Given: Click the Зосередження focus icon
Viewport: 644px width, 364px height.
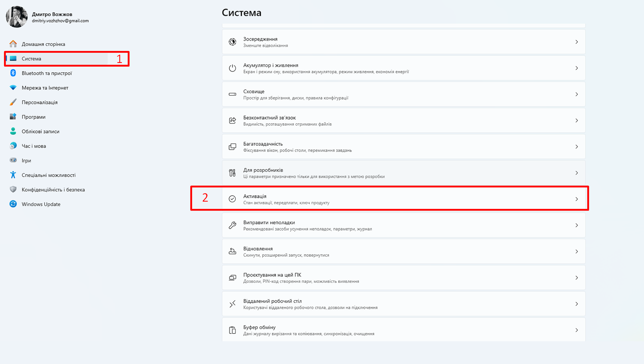Looking at the screenshot, I should [x=232, y=42].
